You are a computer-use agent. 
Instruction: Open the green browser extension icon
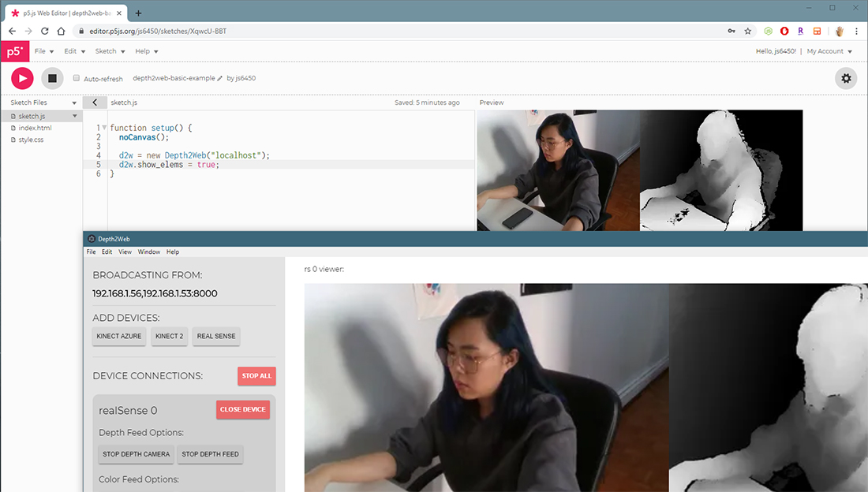(768, 31)
